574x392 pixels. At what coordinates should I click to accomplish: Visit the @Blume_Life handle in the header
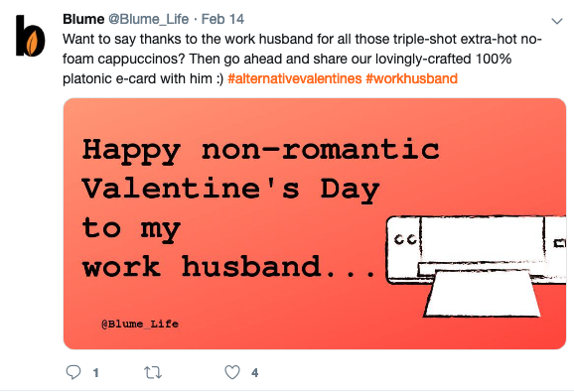(x=149, y=19)
